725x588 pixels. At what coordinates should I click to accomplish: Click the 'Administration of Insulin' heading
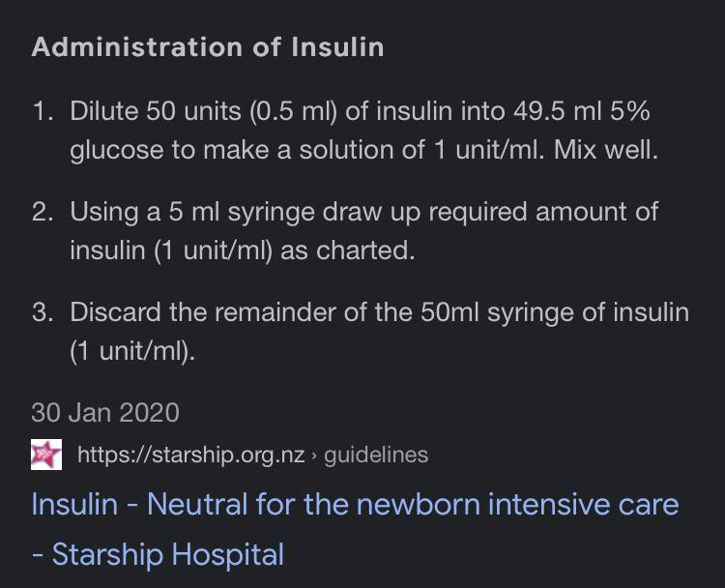click(208, 47)
